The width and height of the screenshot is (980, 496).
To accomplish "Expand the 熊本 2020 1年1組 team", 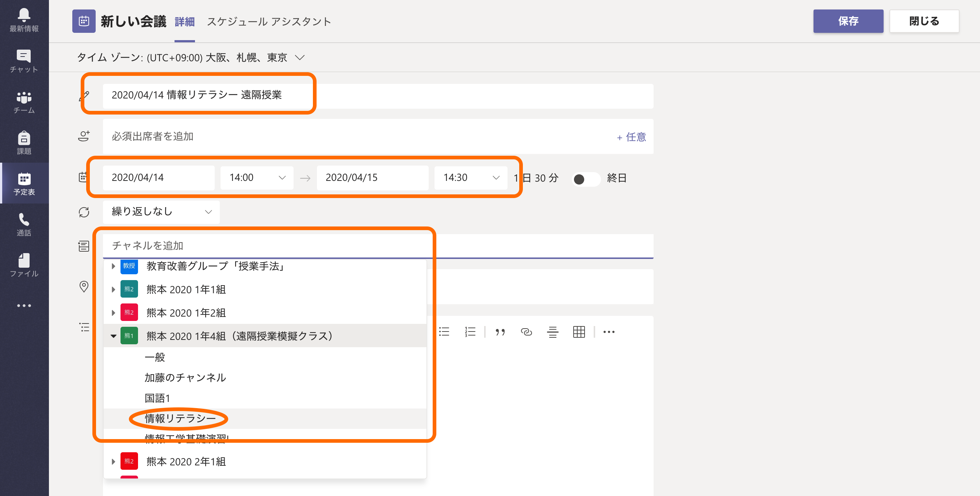I will (x=113, y=290).
